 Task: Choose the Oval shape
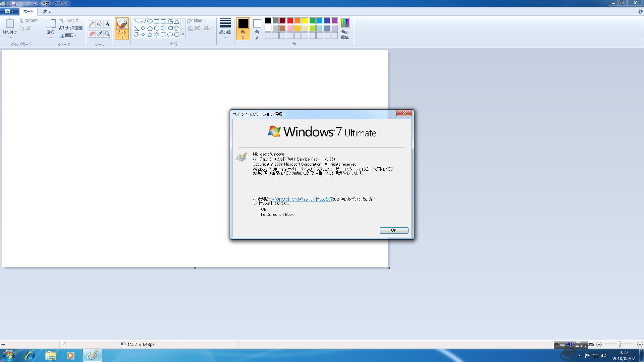pos(150,21)
